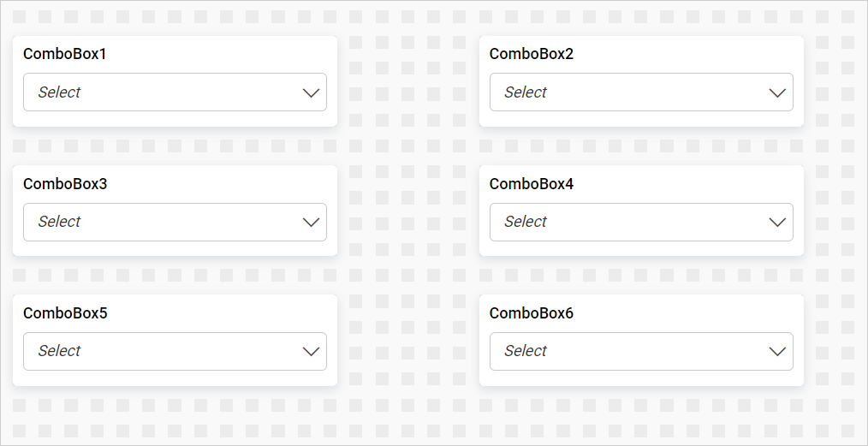Open ComboBox6 list using chevron
The width and height of the screenshot is (868, 446).
pyautogui.click(x=777, y=351)
